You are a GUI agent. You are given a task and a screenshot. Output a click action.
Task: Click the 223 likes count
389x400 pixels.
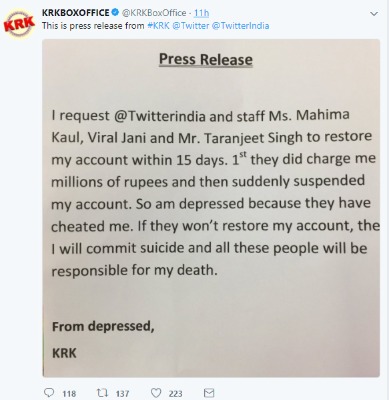point(175,394)
